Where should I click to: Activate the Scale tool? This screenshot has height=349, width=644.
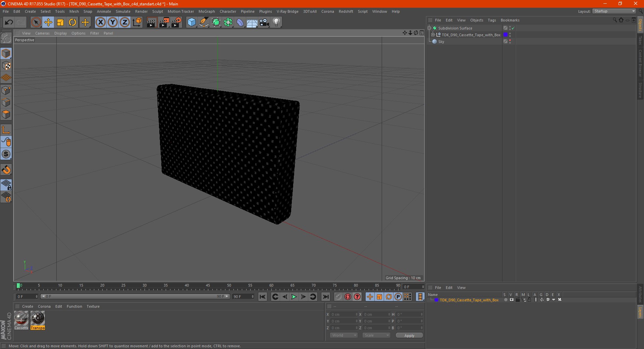coord(60,22)
